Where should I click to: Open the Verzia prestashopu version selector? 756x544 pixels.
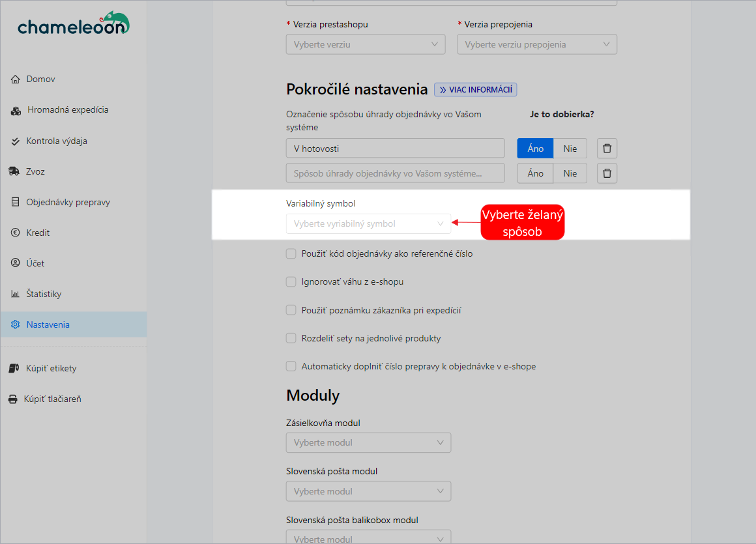pyautogui.click(x=365, y=44)
